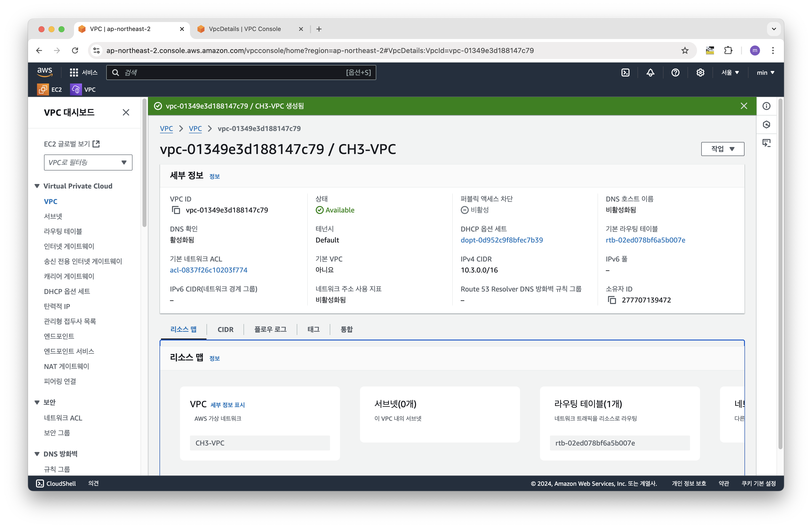Open the 작업 actions dropdown

[722, 149]
